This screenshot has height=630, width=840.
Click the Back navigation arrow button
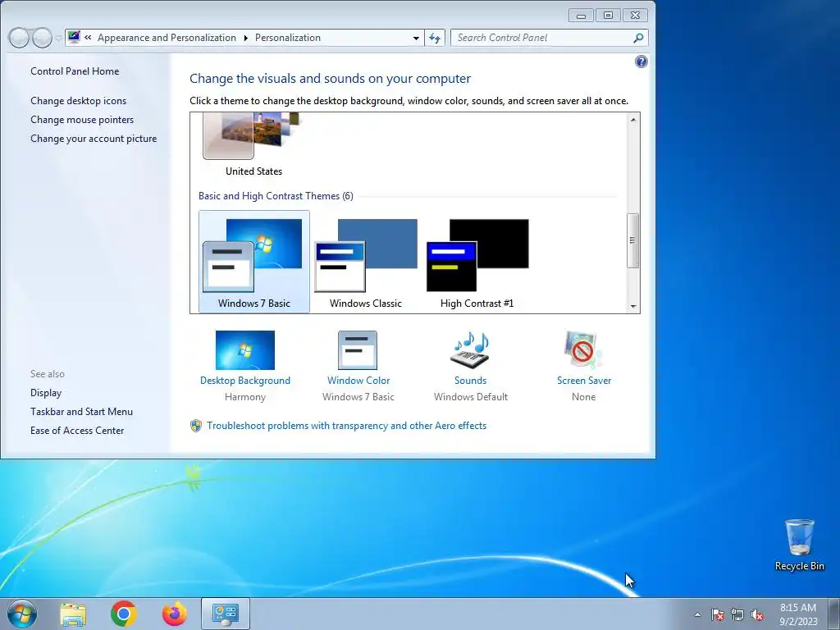(19, 38)
